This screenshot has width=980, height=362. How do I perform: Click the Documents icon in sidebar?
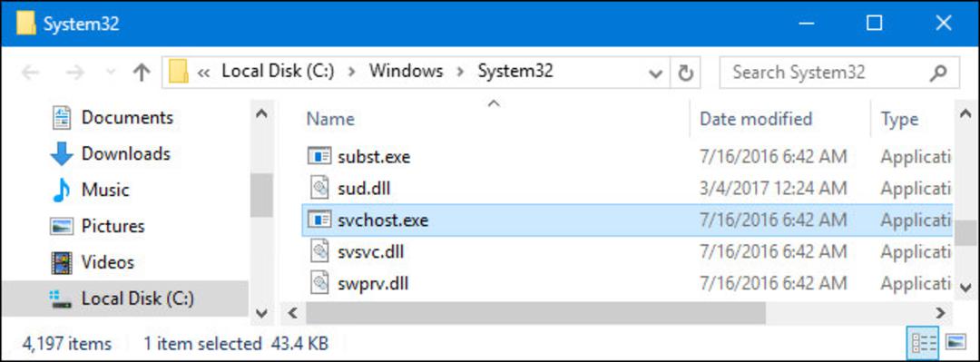click(x=62, y=118)
